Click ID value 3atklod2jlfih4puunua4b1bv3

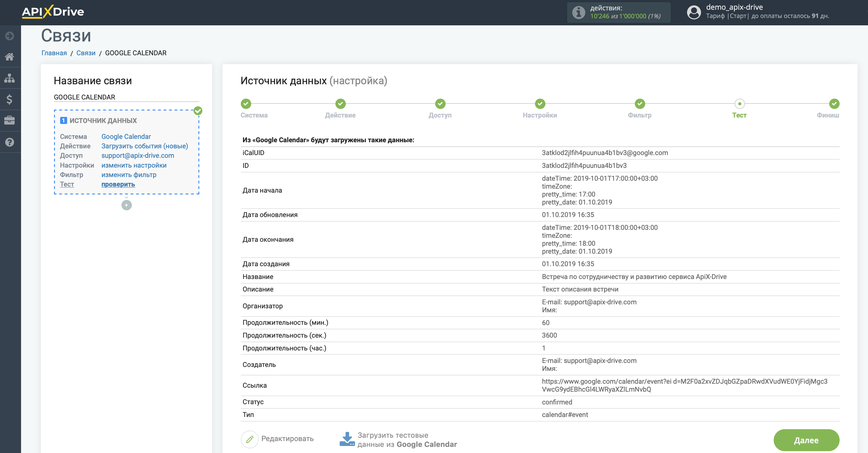584,165
